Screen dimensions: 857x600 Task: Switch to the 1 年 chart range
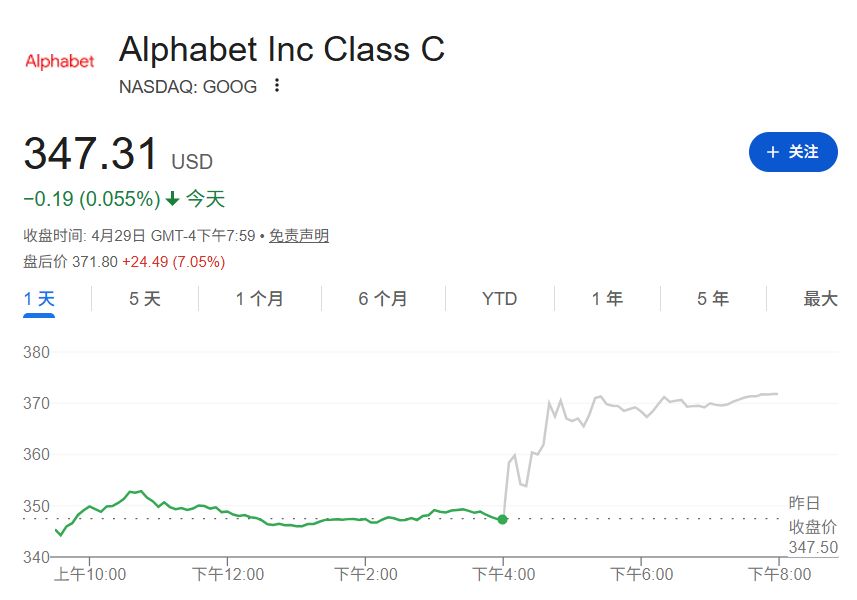point(606,299)
